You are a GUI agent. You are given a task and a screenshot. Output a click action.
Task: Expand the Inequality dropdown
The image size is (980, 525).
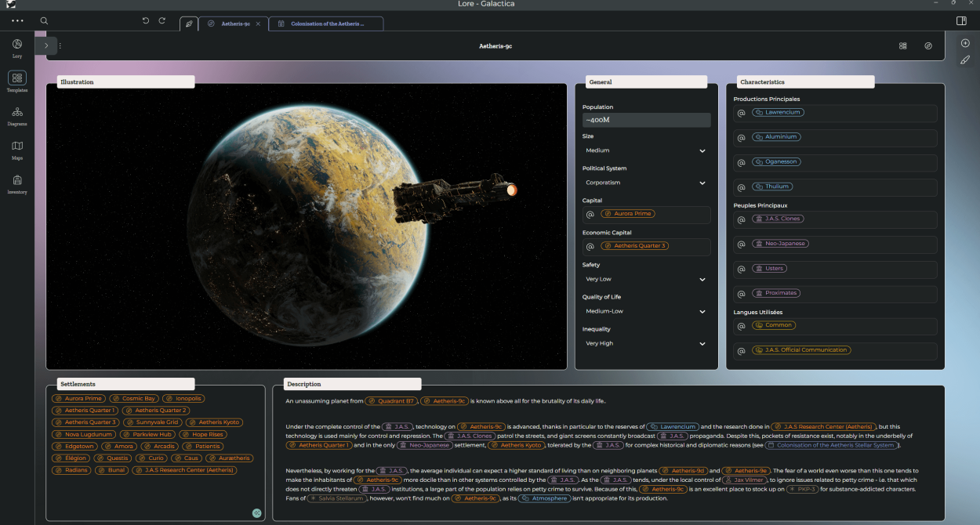tap(646, 343)
